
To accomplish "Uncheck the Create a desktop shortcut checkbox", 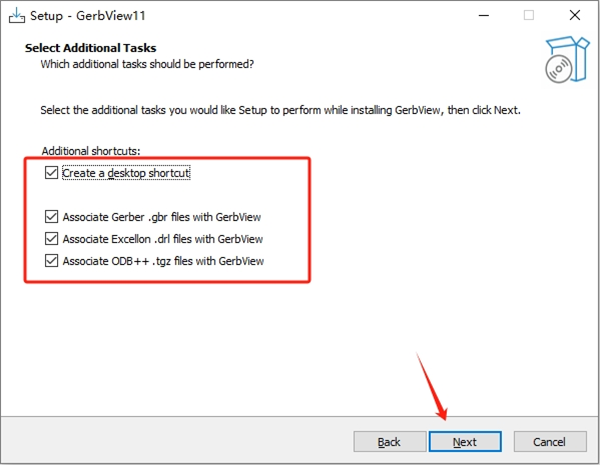I will pyautogui.click(x=52, y=173).
